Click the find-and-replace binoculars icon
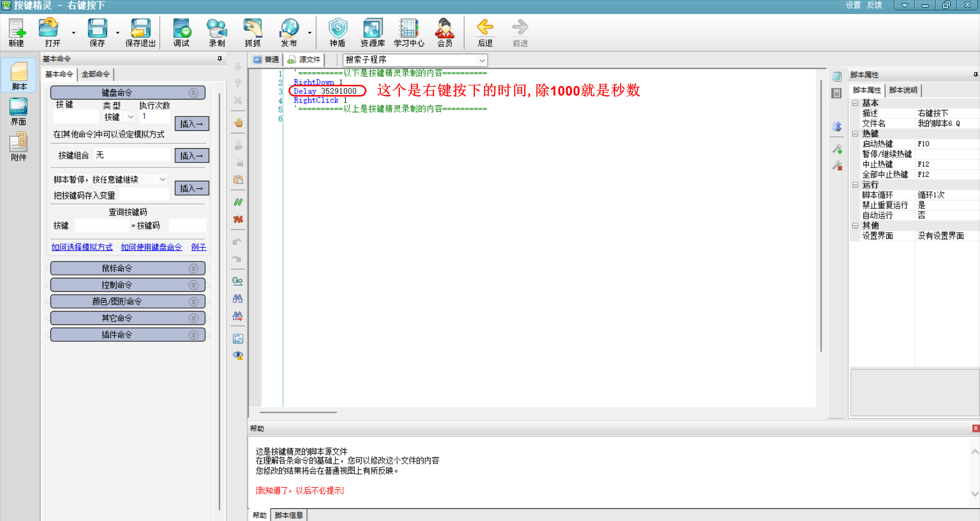This screenshot has width=980, height=521. (238, 316)
